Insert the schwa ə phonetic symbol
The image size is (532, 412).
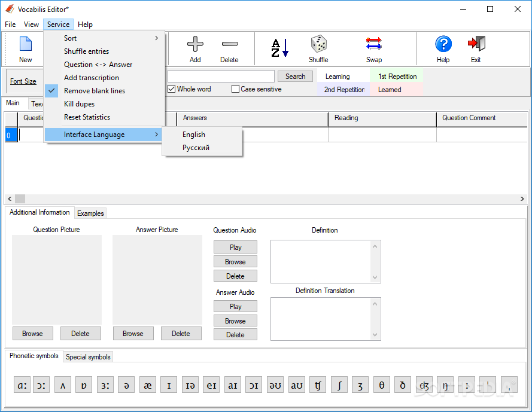point(126,384)
